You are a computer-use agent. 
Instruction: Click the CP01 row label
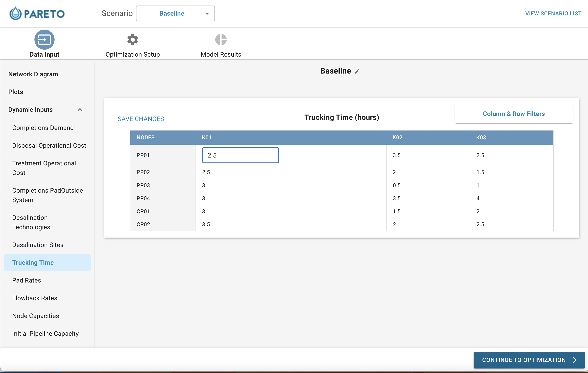click(x=143, y=211)
